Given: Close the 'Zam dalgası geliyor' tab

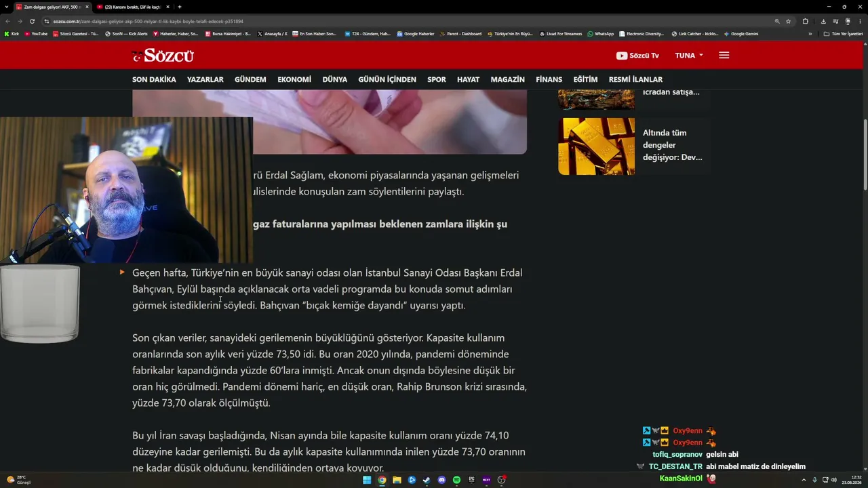Looking at the screenshot, I should [x=87, y=7].
